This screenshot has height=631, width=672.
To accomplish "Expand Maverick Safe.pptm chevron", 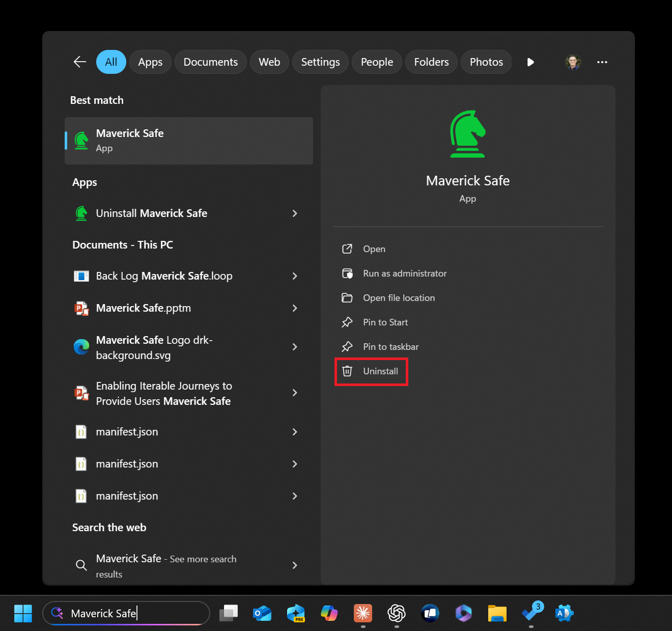I will pyautogui.click(x=295, y=308).
